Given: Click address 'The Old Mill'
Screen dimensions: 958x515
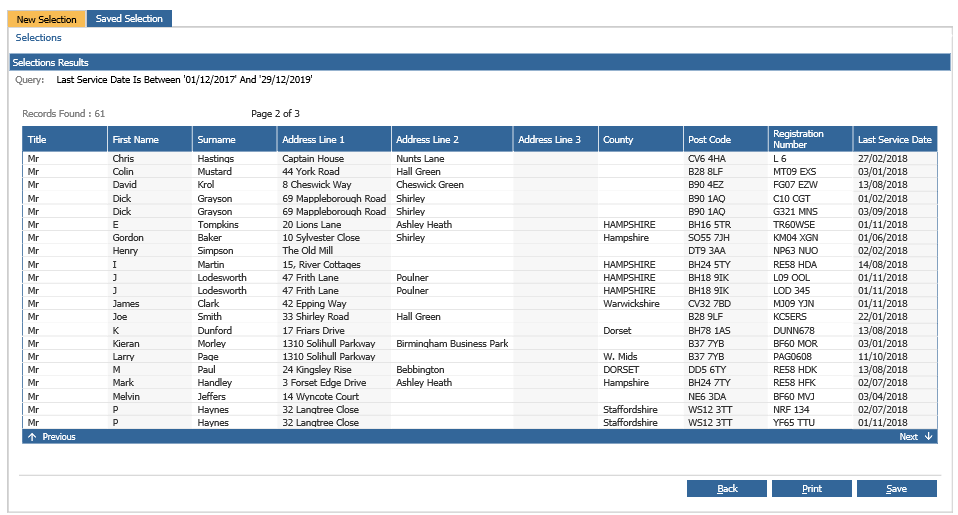Looking at the screenshot, I should click(307, 250).
